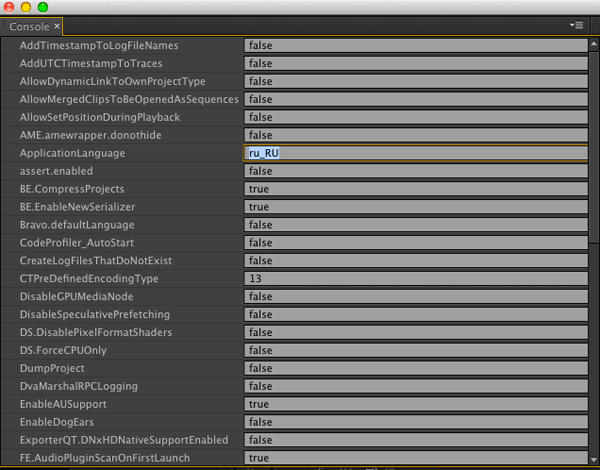Edit the EnableDogEars value field
Image resolution: width=600 pixels, height=470 pixels.
(x=416, y=422)
